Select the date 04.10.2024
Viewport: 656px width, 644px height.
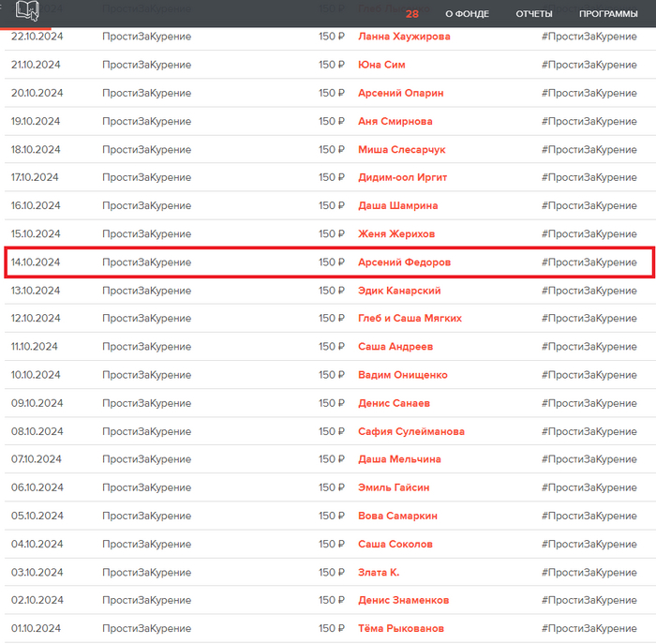click(x=37, y=545)
